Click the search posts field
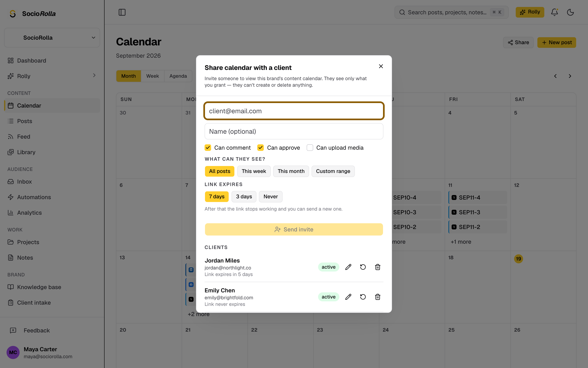This screenshot has height=368, width=588. (x=451, y=12)
